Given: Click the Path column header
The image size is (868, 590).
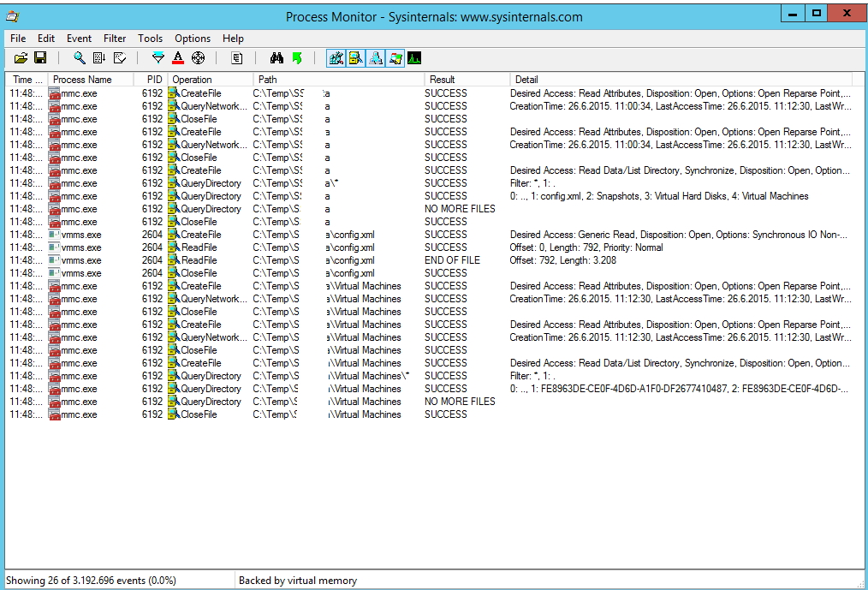Looking at the screenshot, I should pos(339,80).
